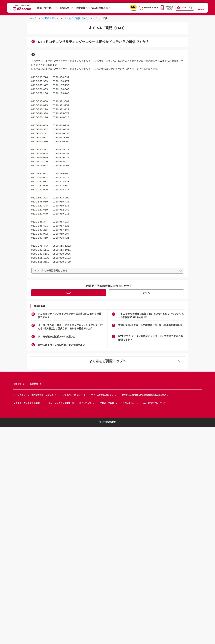Click the 関連FAQ section heading

[x=39, y=306]
